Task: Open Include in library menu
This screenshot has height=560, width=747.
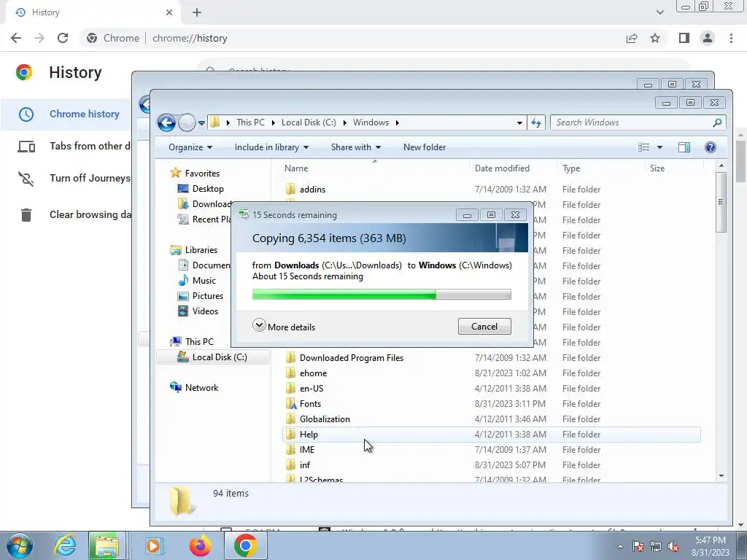Action: coord(271,147)
